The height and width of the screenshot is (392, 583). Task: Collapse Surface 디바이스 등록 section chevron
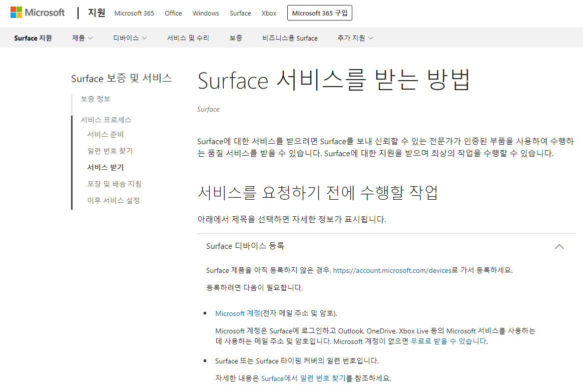[559, 247]
